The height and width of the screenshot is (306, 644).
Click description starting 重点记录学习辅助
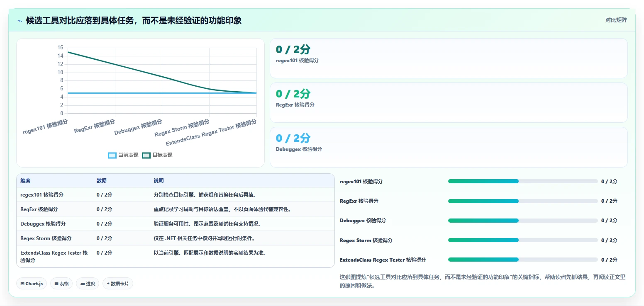pyautogui.click(x=223, y=209)
